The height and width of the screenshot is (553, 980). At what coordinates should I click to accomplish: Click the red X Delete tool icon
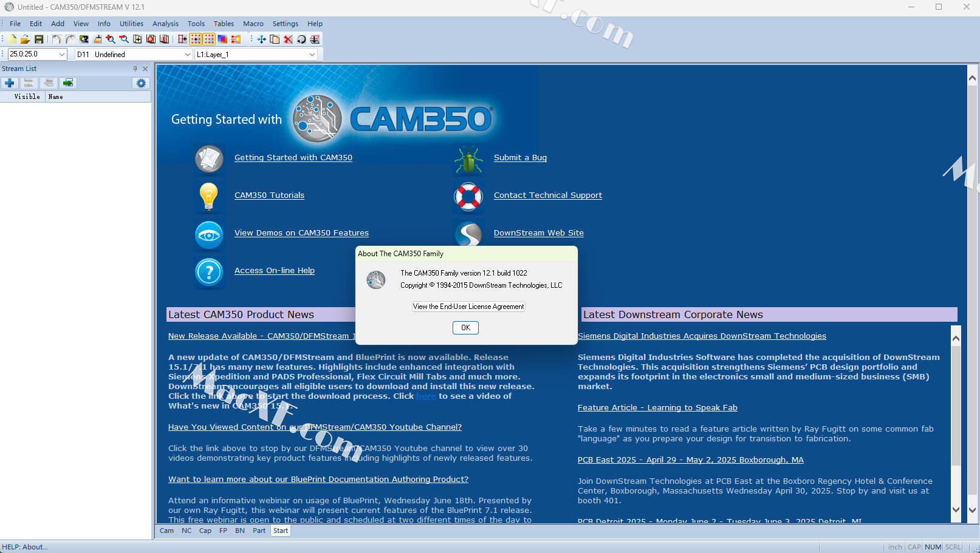point(288,39)
